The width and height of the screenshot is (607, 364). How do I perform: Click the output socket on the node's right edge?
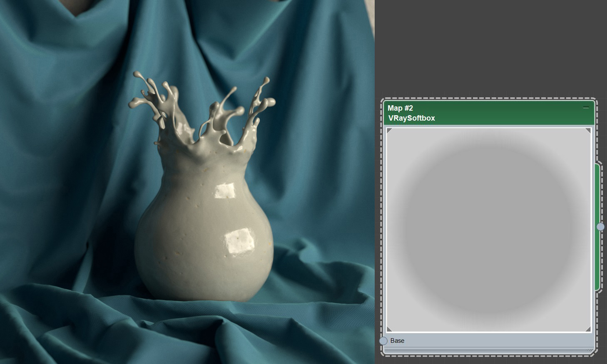[x=601, y=227]
